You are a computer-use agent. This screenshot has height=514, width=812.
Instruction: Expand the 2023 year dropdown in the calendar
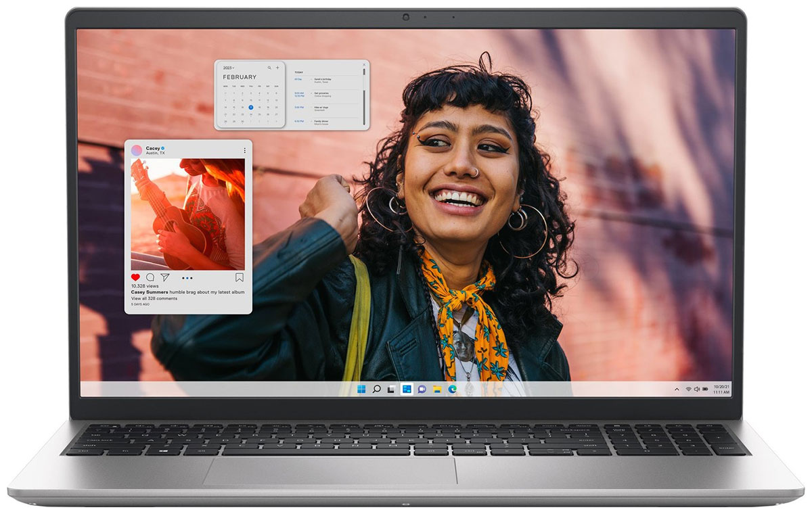[229, 68]
